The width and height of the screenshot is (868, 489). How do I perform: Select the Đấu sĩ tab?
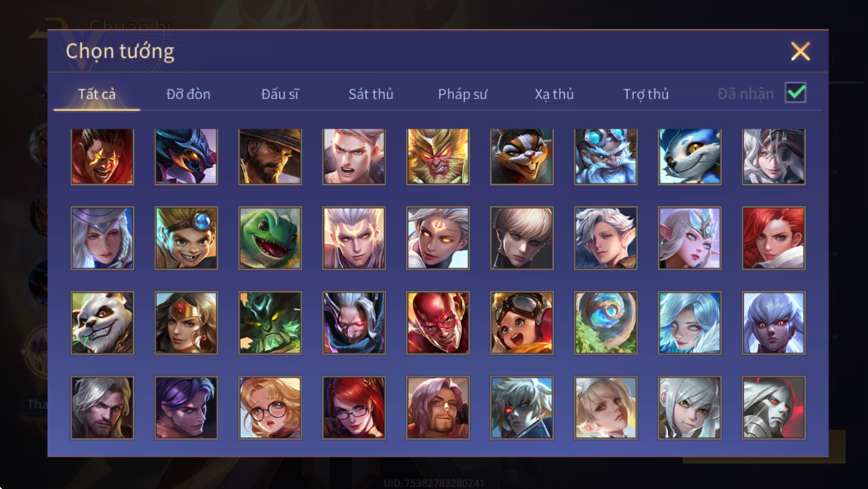[279, 94]
